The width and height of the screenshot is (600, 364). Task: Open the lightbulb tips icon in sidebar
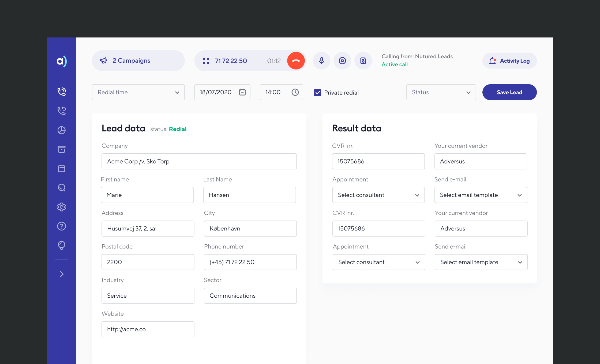[x=62, y=245]
